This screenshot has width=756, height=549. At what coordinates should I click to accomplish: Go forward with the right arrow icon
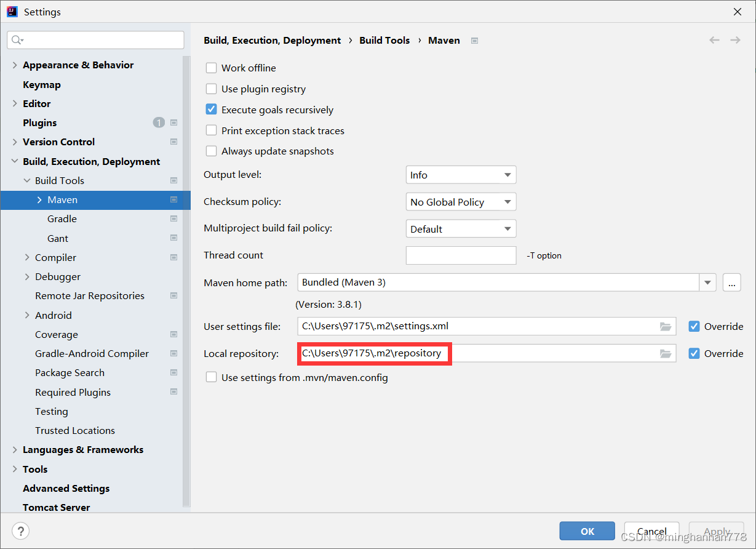coord(735,40)
